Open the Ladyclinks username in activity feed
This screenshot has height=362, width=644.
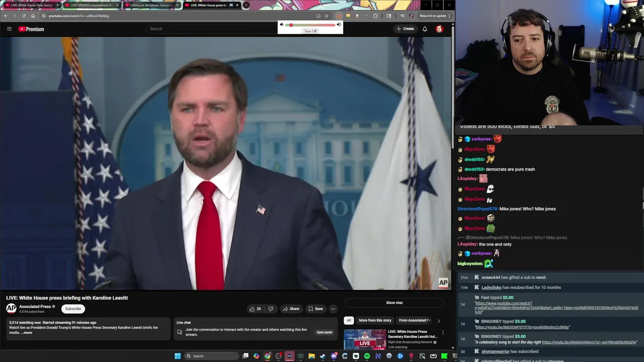pos(492,288)
